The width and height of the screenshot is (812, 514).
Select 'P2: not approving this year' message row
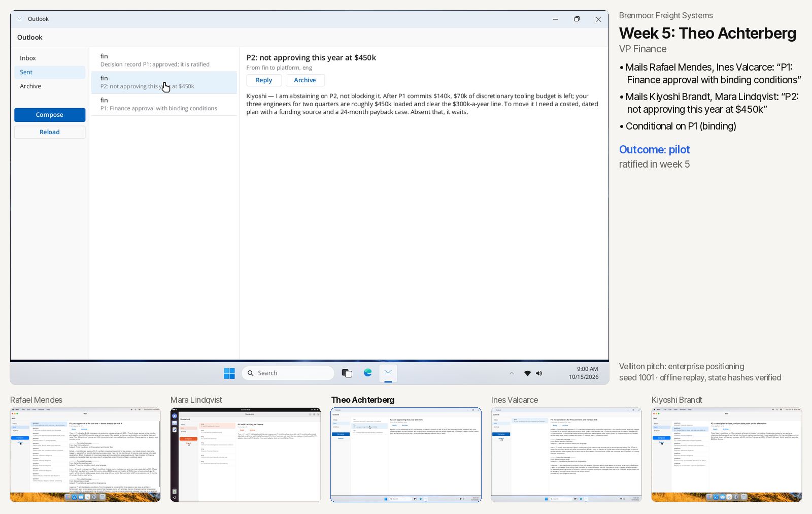164,82
